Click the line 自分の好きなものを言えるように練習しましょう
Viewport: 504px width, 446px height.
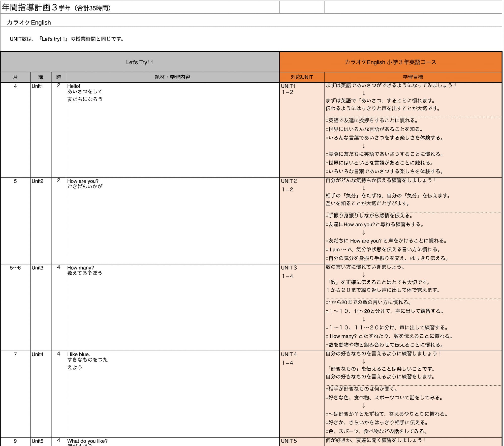[x=384, y=354]
